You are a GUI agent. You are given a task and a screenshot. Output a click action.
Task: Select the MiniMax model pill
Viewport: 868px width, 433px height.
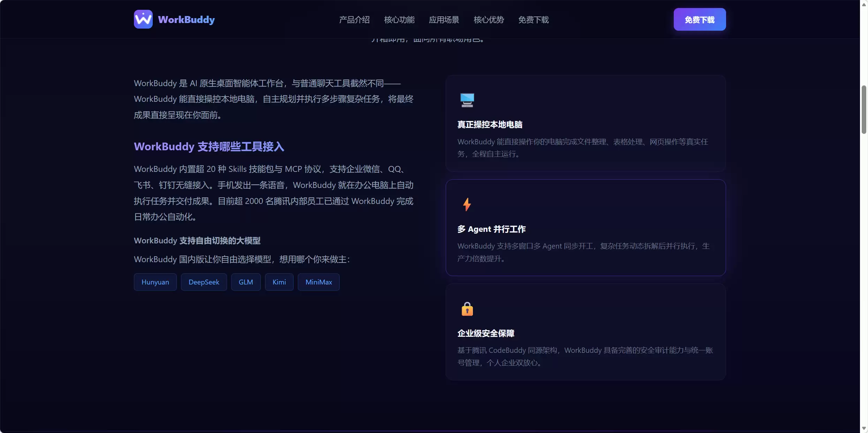point(318,282)
